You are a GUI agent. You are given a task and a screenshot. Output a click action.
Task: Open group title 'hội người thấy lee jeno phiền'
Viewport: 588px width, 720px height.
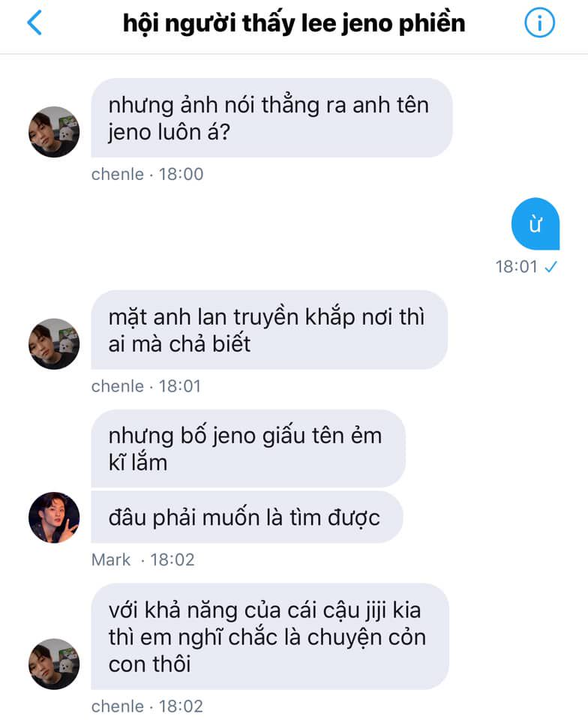(x=294, y=23)
